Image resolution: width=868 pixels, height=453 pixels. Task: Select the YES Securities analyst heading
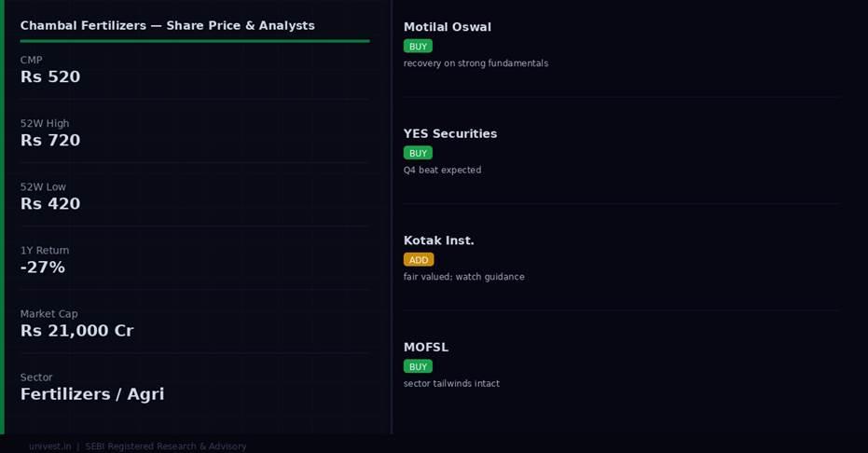pyautogui.click(x=450, y=134)
